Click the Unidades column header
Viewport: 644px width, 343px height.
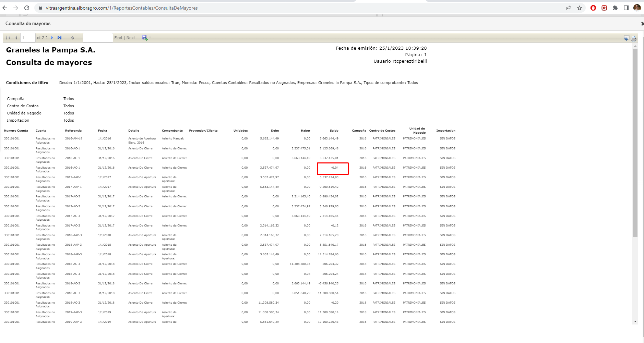241,131
